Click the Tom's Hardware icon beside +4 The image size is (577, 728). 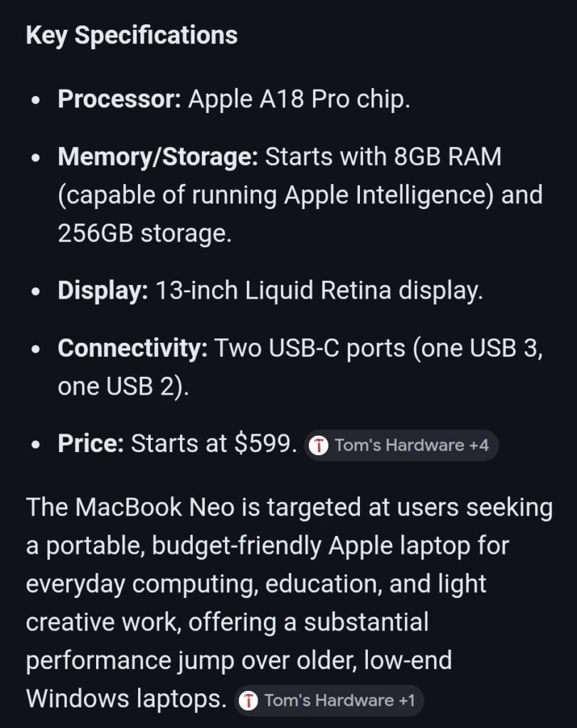319,446
